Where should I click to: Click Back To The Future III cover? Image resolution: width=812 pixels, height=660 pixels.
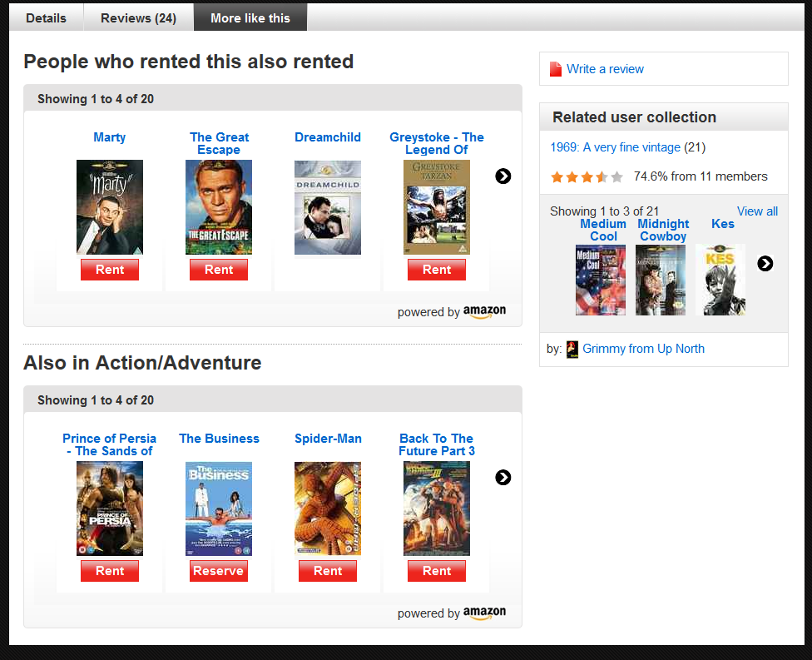coord(437,509)
